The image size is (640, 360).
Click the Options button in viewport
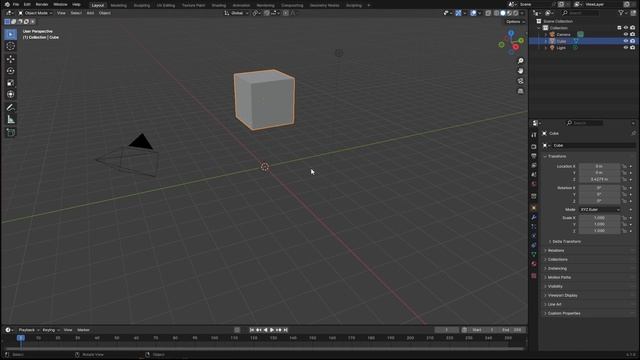515,22
